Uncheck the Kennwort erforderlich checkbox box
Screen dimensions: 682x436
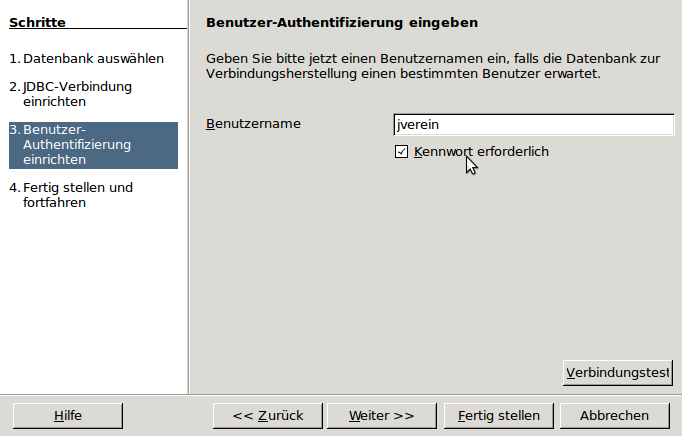click(402, 152)
